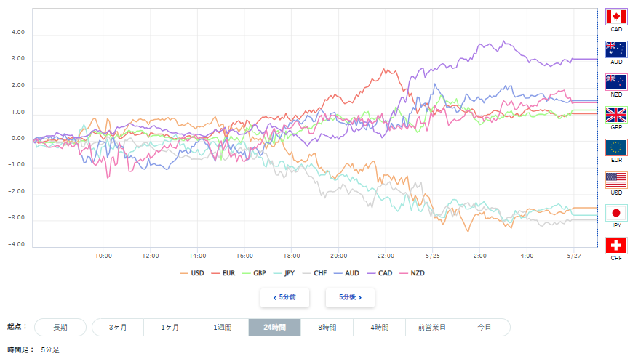Click the 2:00 x-axis label
The height and width of the screenshot is (364, 638).
[480, 256]
